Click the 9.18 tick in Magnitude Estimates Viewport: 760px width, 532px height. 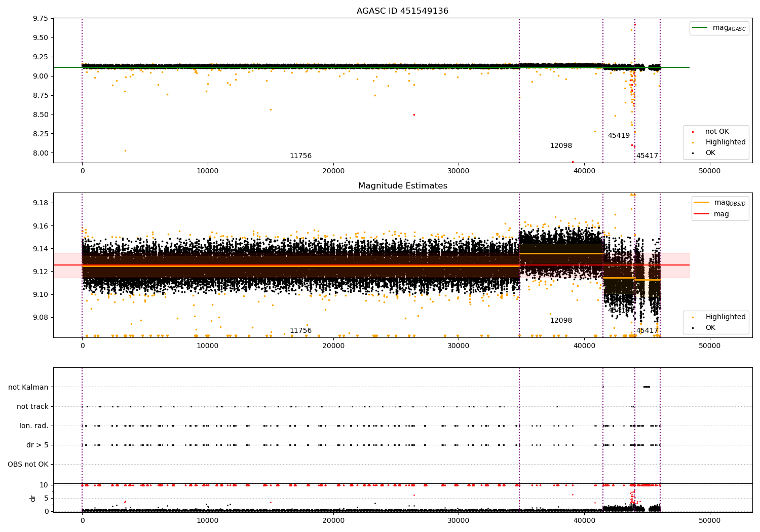[x=41, y=203]
